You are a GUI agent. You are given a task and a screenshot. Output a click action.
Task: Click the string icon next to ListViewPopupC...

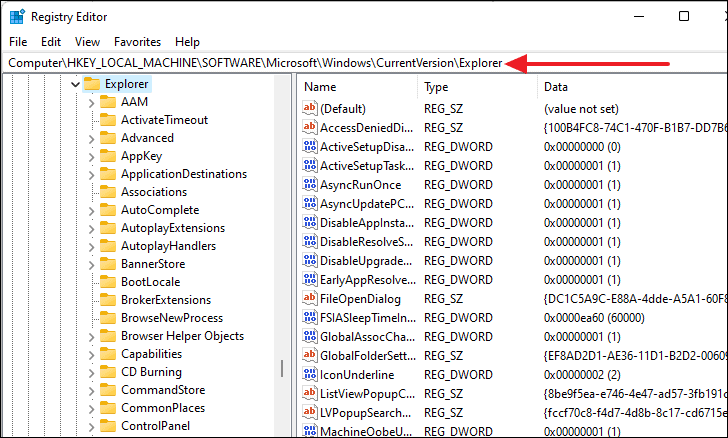click(x=310, y=394)
